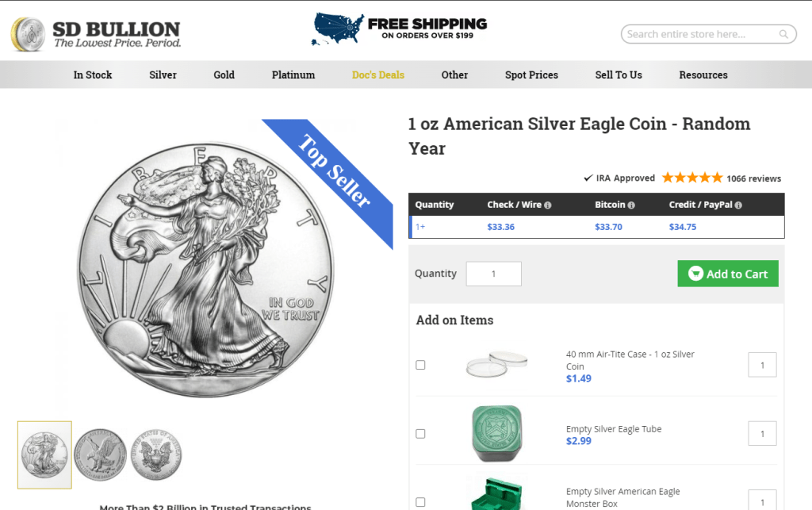Open the Resources navigation menu
Screen dimensions: 812x510
[703, 75]
